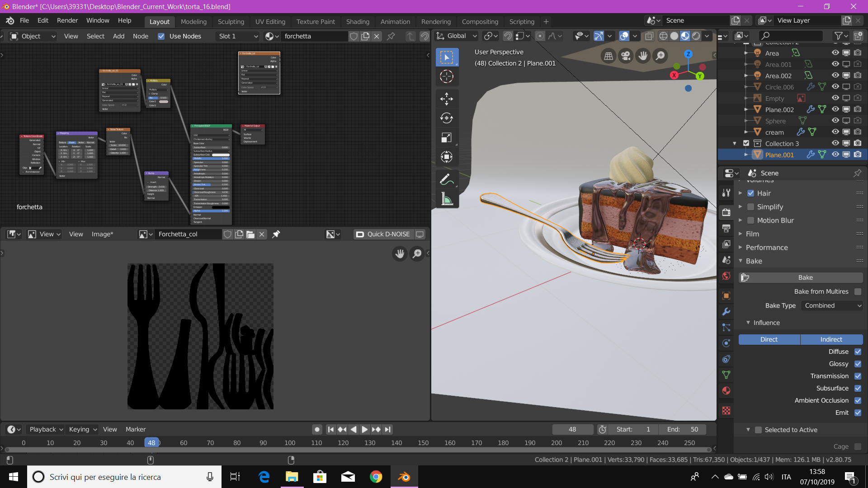Select the Move tool in viewport toolbar
The height and width of the screenshot is (488, 868).
pos(447,99)
